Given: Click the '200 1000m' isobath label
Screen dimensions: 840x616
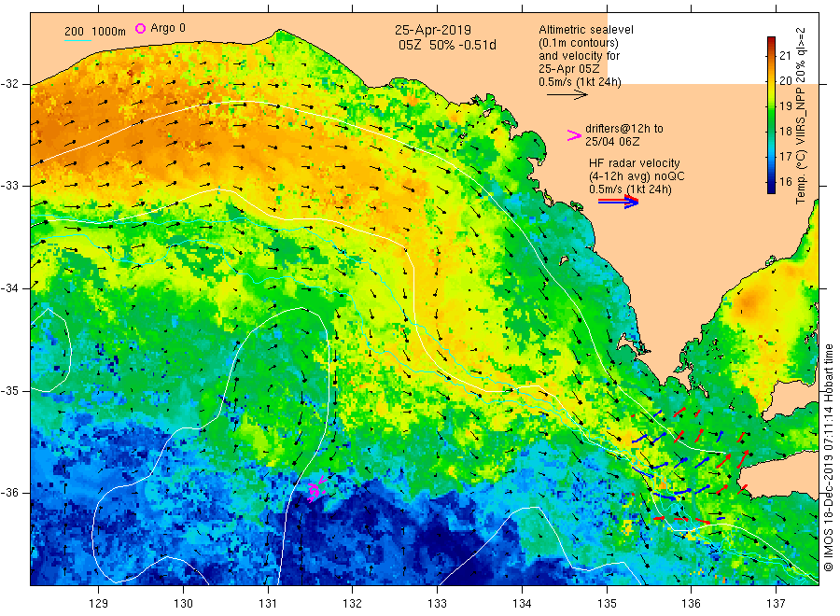Looking at the screenshot, I should [95, 32].
